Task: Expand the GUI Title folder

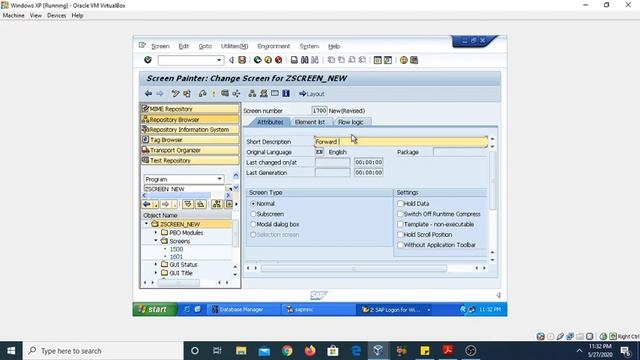Action: coord(156,273)
